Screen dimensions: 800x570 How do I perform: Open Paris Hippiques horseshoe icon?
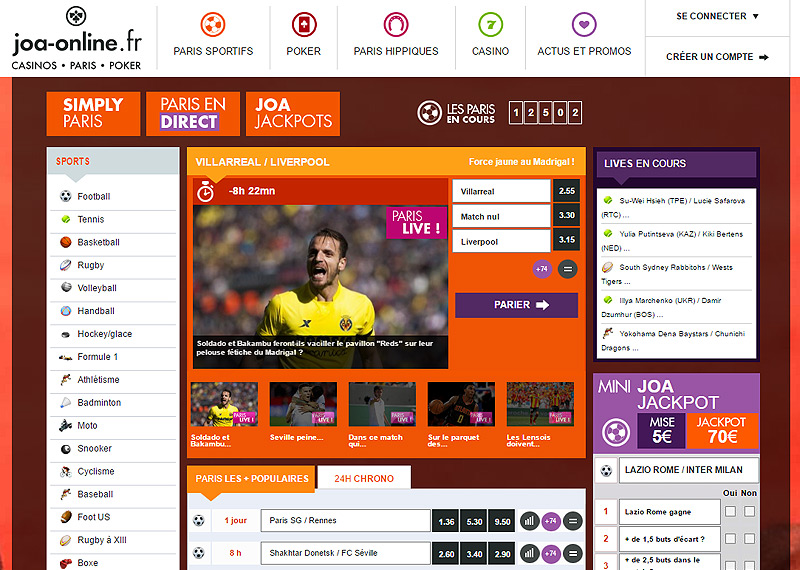[x=396, y=24]
